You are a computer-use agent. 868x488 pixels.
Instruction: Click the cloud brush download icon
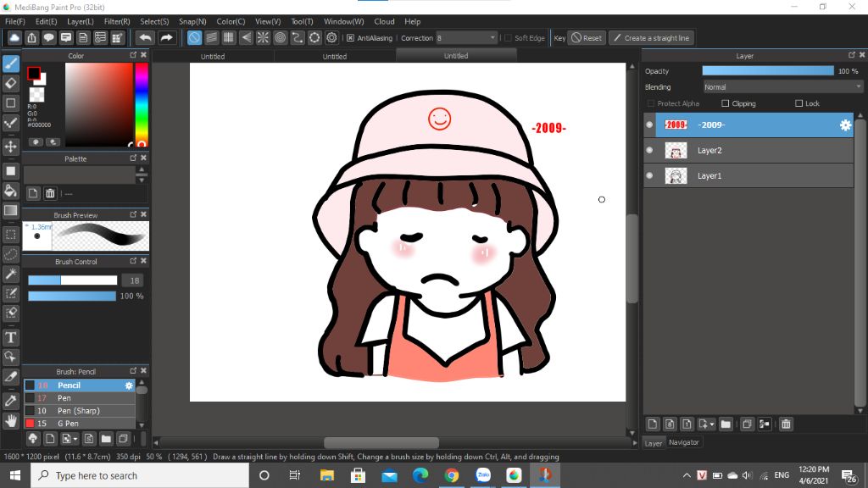[x=33, y=439]
